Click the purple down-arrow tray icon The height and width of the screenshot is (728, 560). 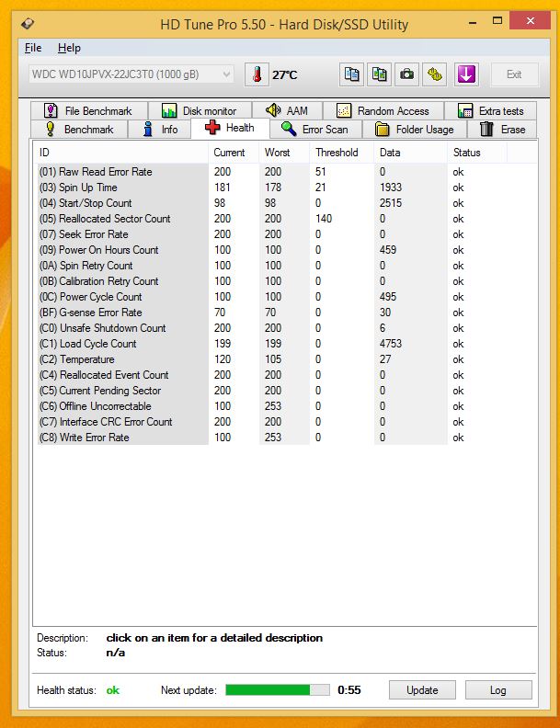click(466, 74)
